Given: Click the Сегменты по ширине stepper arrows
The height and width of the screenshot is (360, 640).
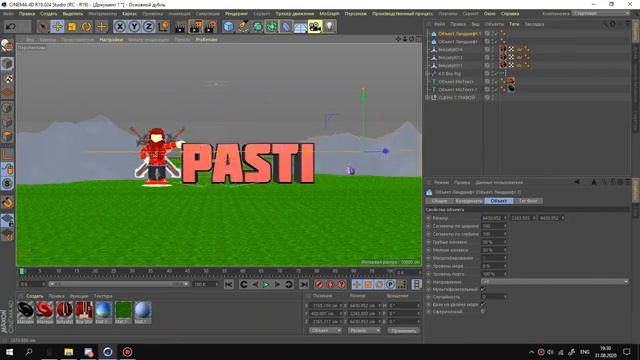Looking at the screenshot, I should [505, 226].
